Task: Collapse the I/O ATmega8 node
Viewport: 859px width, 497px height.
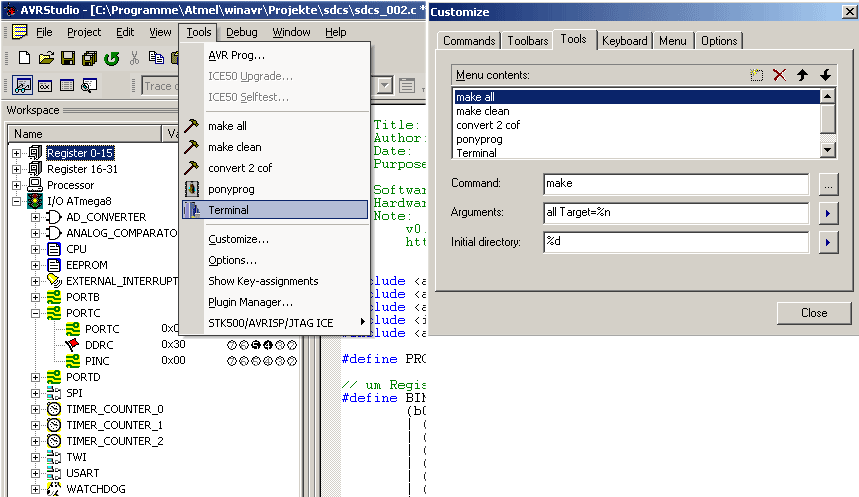Action: pyautogui.click(x=16, y=201)
